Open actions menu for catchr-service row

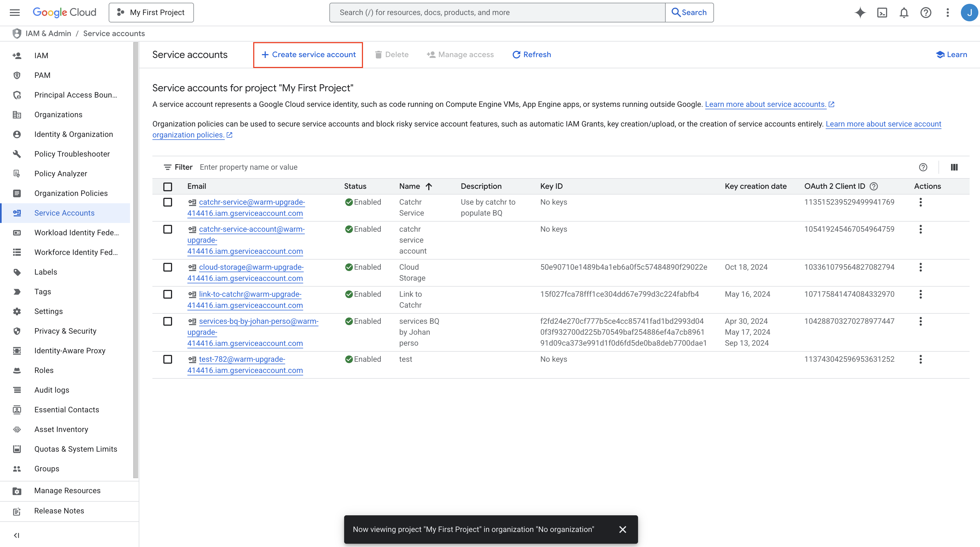coord(920,202)
